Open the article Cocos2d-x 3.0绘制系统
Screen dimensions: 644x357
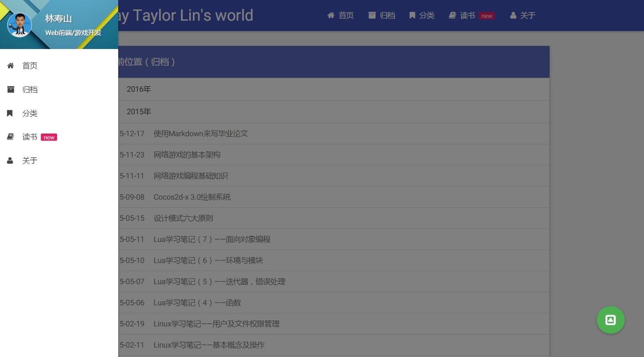(x=192, y=197)
